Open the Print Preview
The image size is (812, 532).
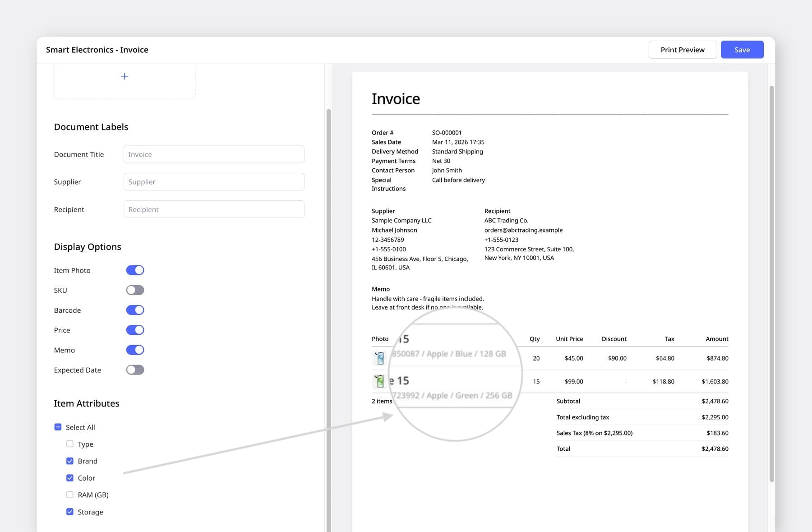pyautogui.click(x=682, y=50)
